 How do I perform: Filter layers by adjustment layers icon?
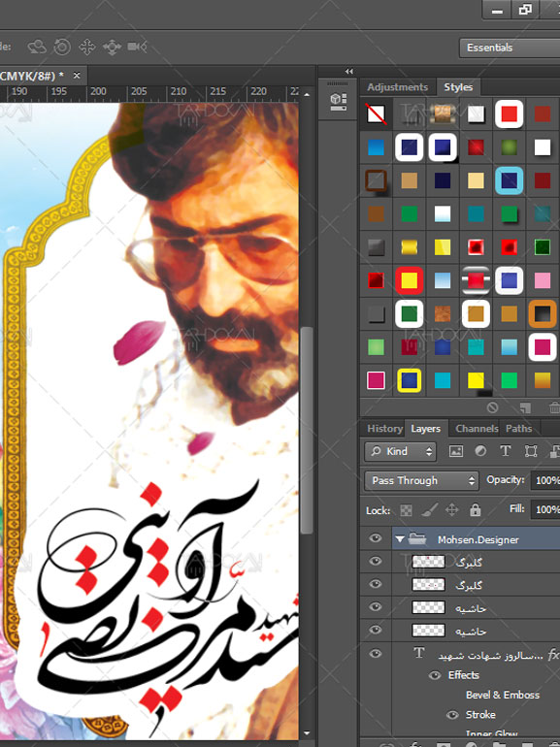480,451
